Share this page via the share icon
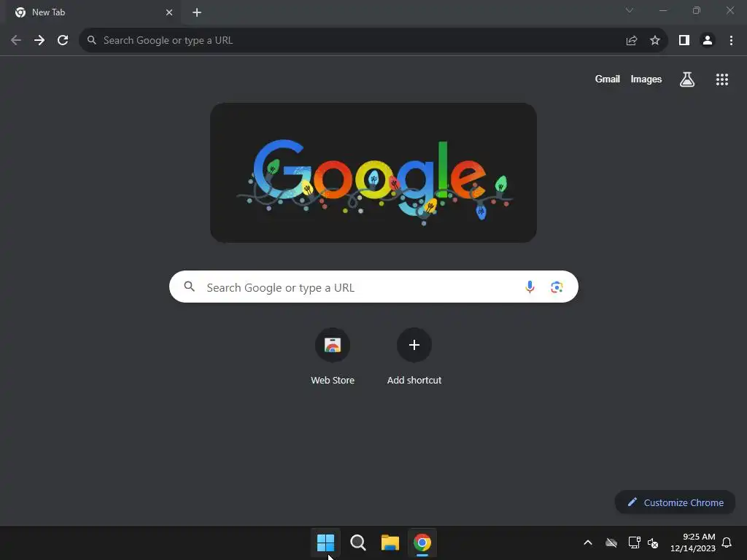The image size is (747, 560). pyautogui.click(x=632, y=41)
